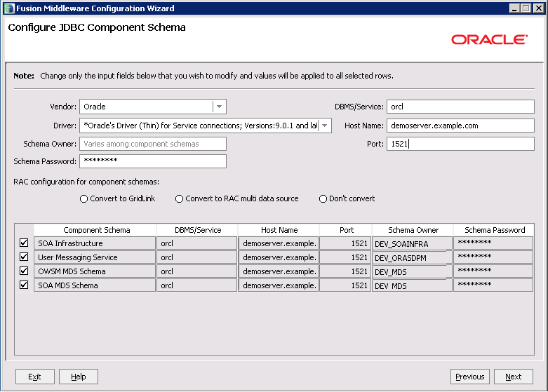Click host name cell in SOA Infrastructure row
This screenshot has height=392, width=548.
tap(279, 243)
